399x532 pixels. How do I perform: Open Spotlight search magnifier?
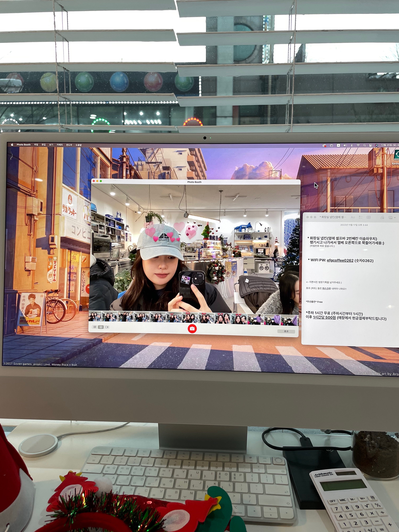(x=364, y=145)
